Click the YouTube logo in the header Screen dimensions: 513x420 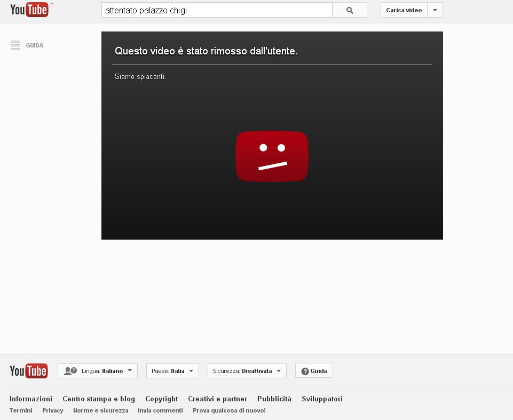[29, 10]
